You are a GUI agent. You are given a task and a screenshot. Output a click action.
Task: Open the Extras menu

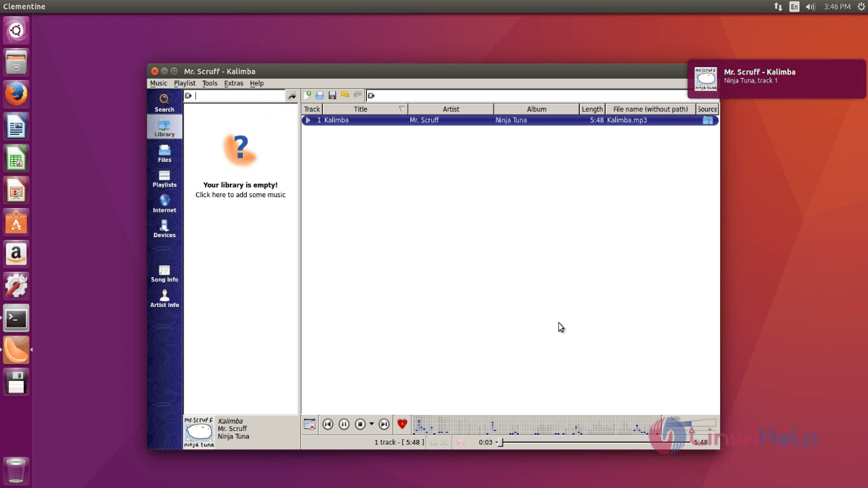click(233, 83)
